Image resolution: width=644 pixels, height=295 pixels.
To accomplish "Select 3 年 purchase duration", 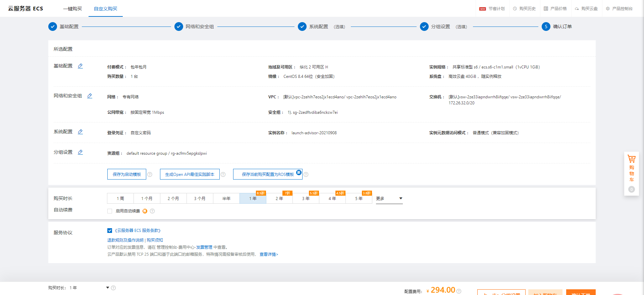I will 306,198.
